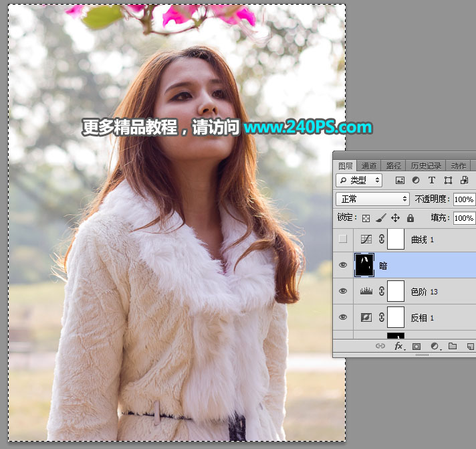Switch to the 通道 tab
The height and width of the screenshot is (449, 476).
pyautogui.click(x=369, y=166)
